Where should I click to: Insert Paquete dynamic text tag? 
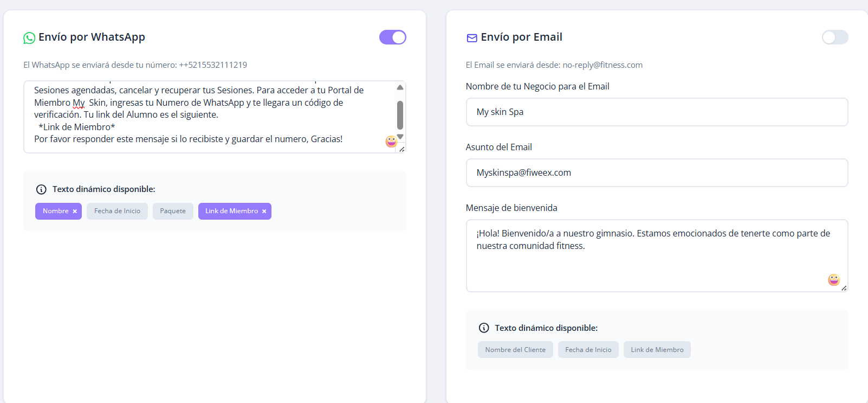point(173,211)
